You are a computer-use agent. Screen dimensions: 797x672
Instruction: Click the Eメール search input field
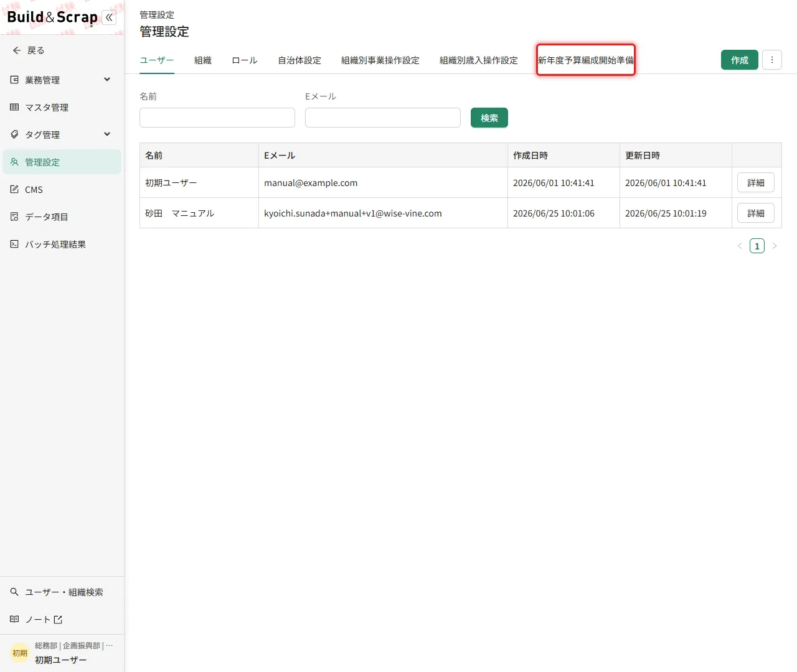point(383,118)
